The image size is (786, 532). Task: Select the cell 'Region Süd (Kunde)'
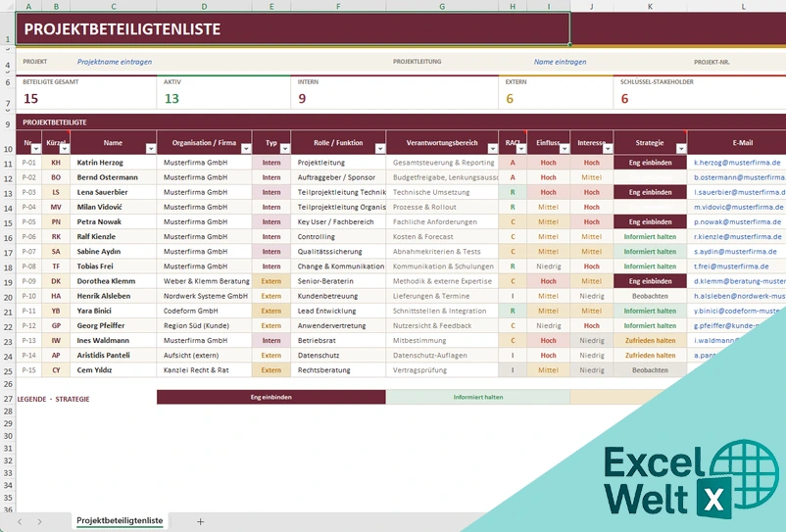tap(205, 325)
